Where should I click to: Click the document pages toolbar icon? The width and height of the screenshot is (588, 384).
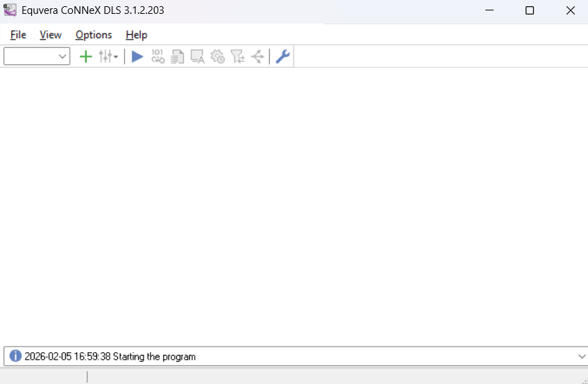178,57
